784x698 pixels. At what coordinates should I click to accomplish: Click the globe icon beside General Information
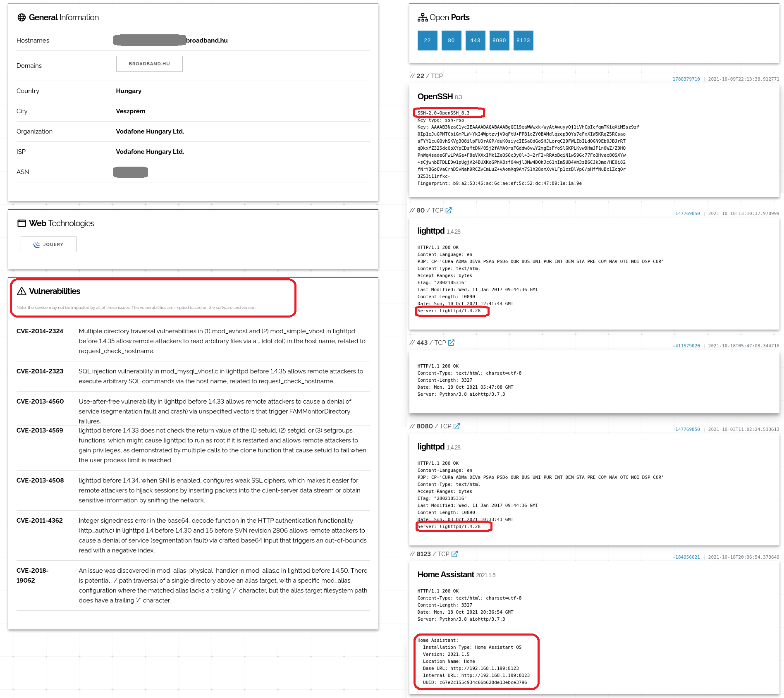pos(22,17)
